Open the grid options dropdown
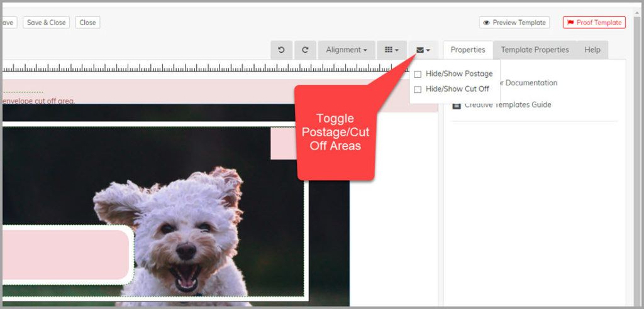The width and height of the screenshot is (644, 309). (x=391, y=50)
